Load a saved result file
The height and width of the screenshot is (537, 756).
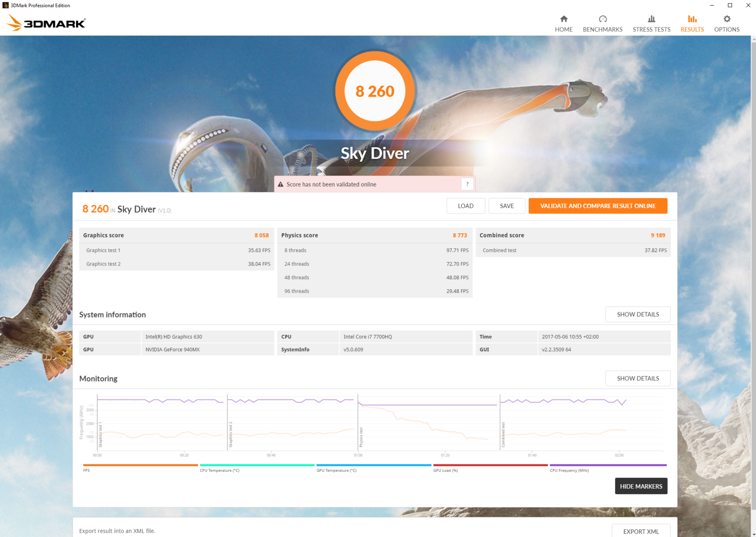pos(466,206)
